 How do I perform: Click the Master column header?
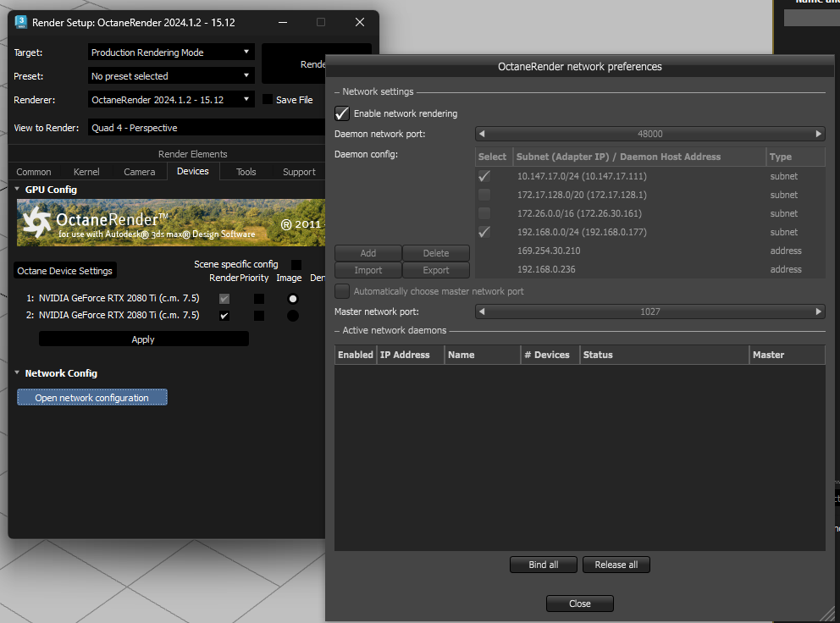click(x=787, y=355)
